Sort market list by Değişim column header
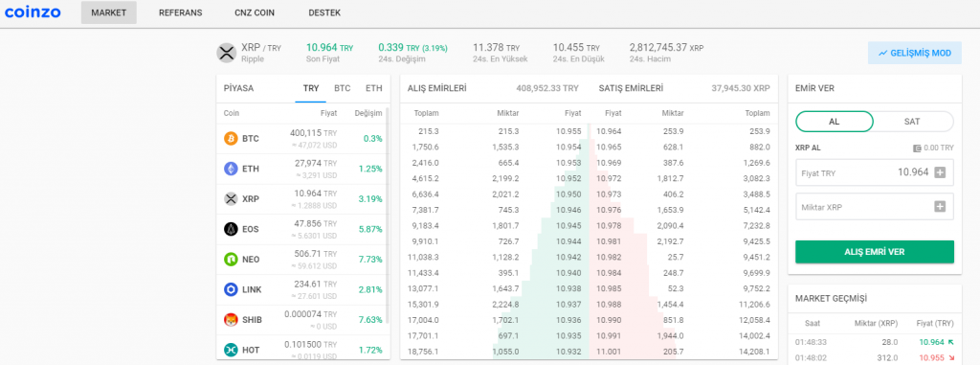Image resolution: width=980 pixels, height=365 pixels. (368, 113)
